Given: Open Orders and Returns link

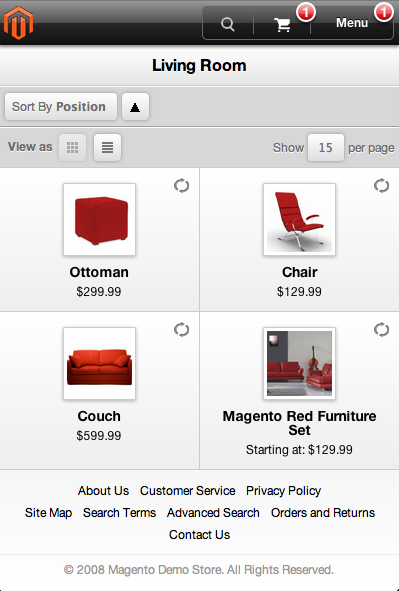Looking at the screenshot, I should coord(323,513).
